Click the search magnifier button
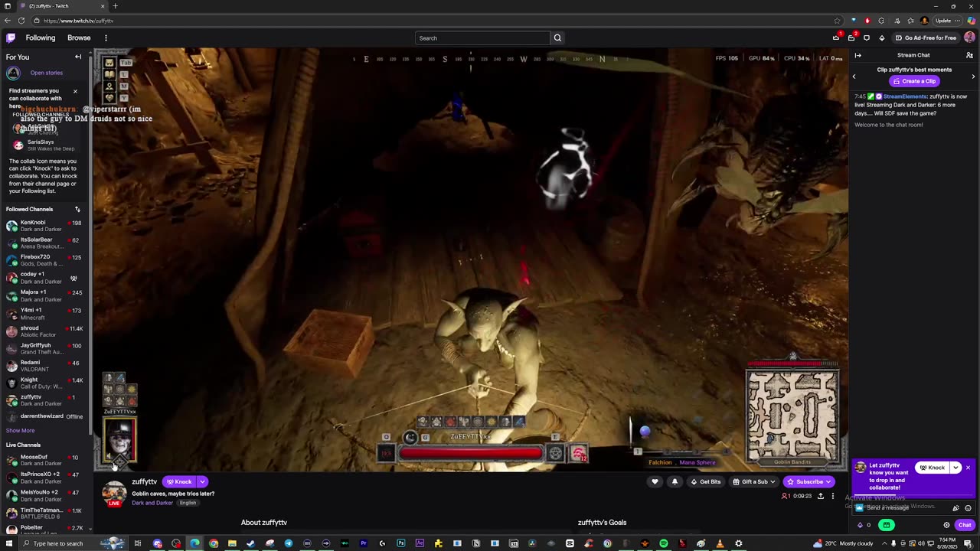This screenshot has height=551, width=980. click(x=557, y=37)
